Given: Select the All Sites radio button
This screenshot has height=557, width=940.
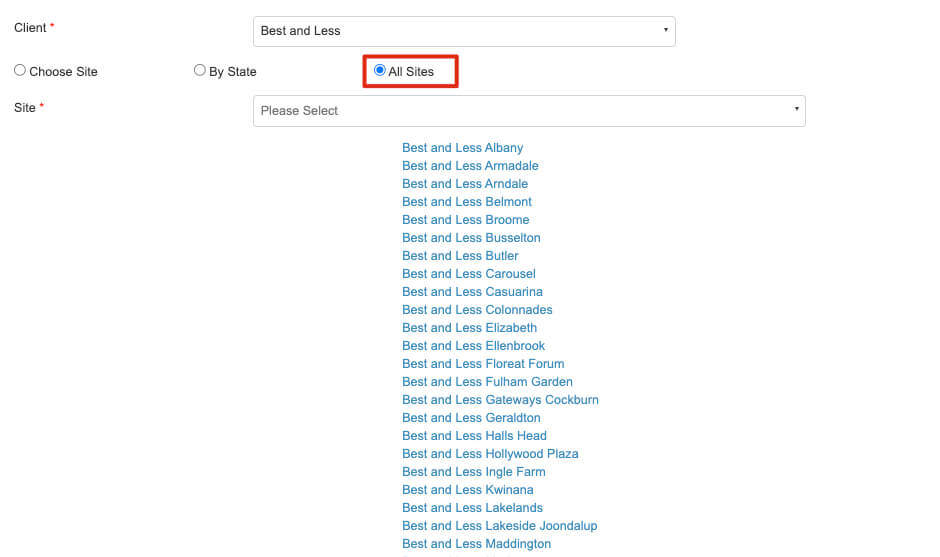Looking at the screenshot, I should pyautogui.click(x=379, y=71).
